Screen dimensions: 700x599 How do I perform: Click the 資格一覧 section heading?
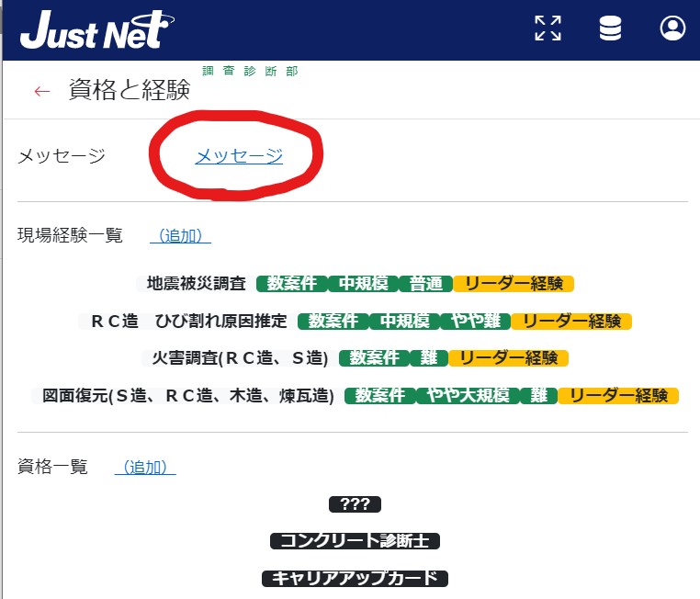coord(52,467)
